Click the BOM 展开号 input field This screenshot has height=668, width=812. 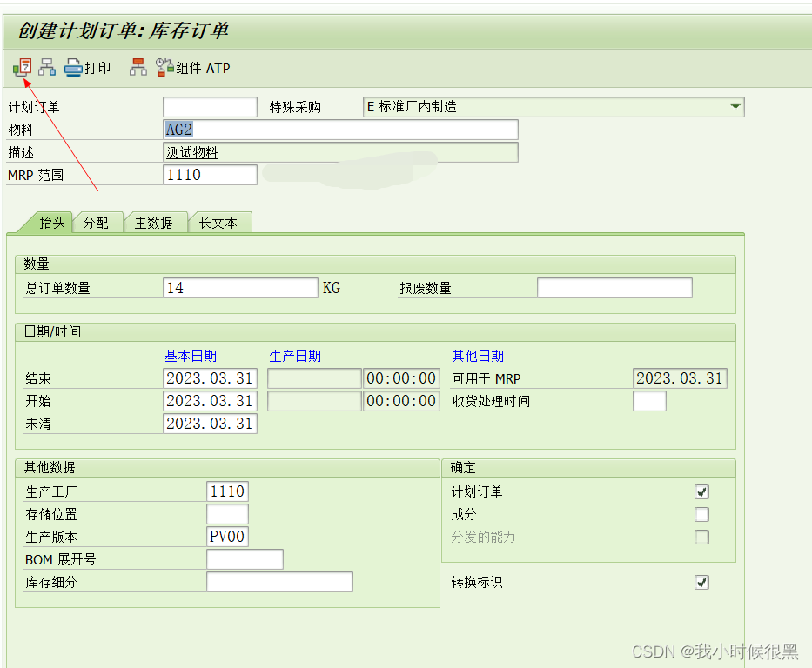click(x=244, y=559)
